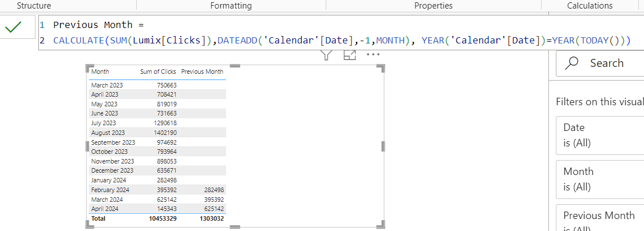Select the January 2024 row
Screen dimensions: 644x231
pyautogui.click(x=157, y=180)
